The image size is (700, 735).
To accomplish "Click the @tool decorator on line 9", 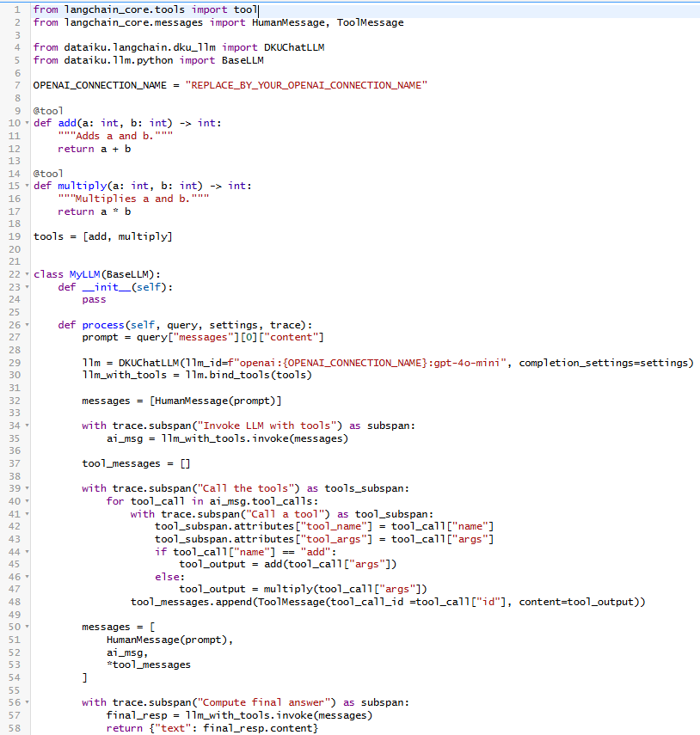I will 48,111.
